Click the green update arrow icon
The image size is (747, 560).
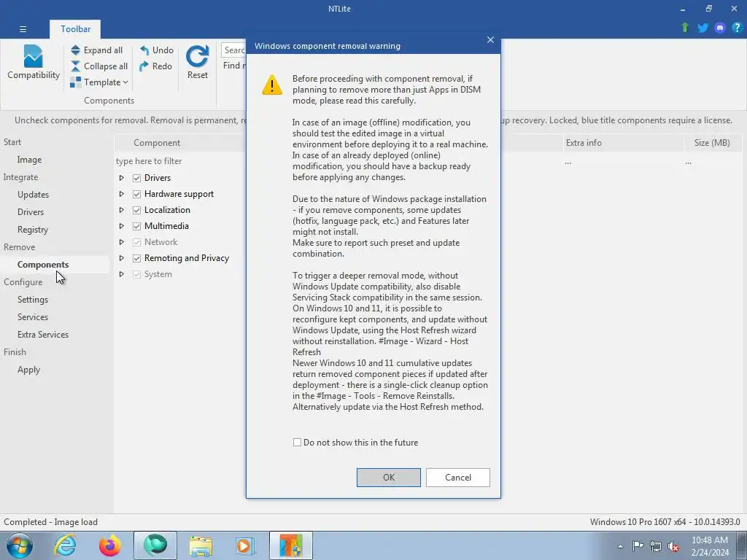tap(685, 28)
